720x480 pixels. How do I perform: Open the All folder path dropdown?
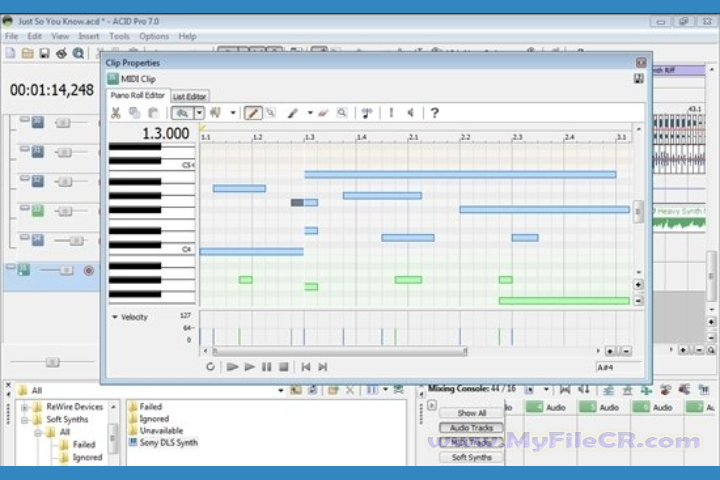click(281, 390)
